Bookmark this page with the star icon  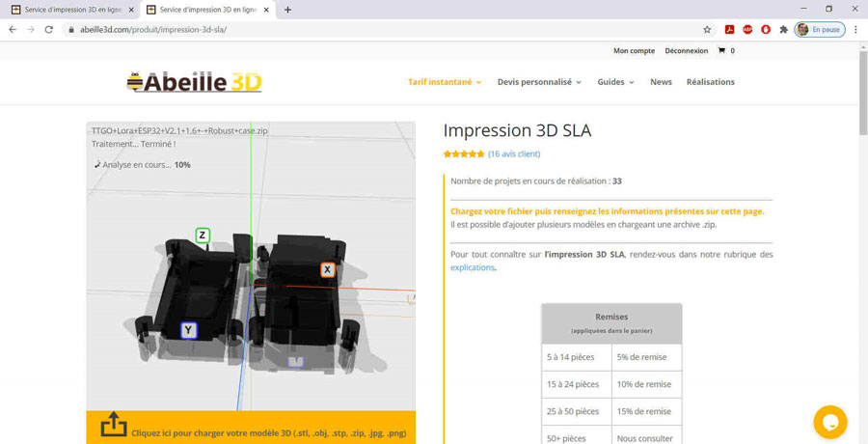(x=707, y=29)
